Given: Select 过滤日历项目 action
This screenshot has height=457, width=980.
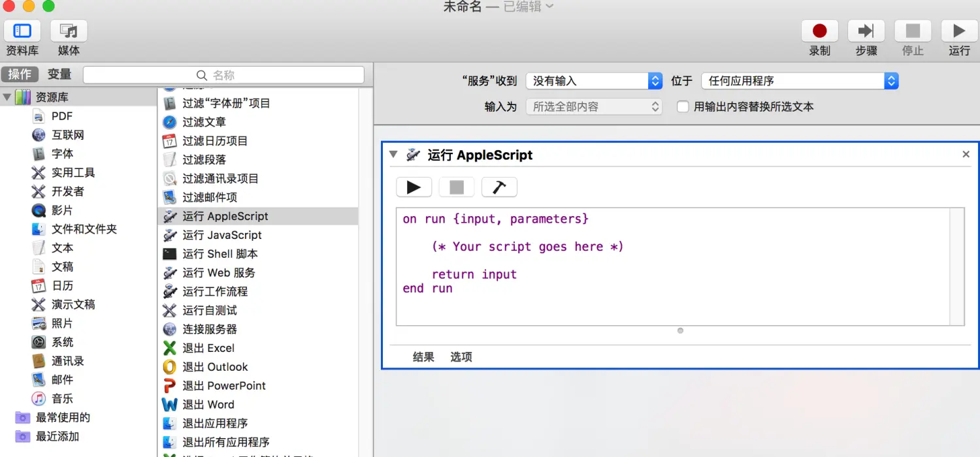Looking at the screenshot, I should [x=258, y=141].
